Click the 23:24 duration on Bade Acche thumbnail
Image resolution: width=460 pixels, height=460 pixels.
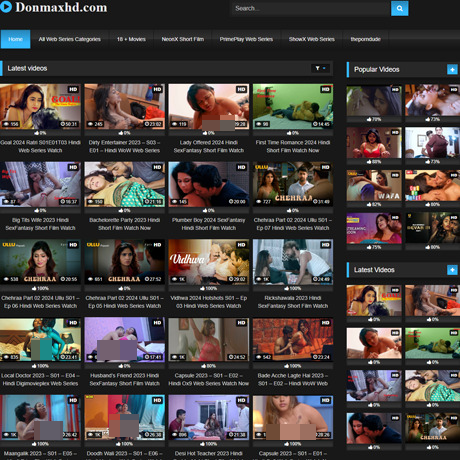(x=321, y=357)
